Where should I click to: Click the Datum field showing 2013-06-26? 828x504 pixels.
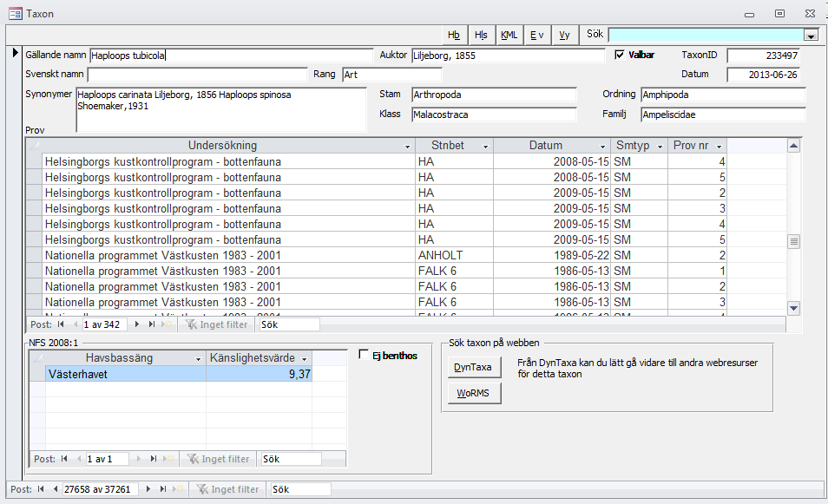coord(764,75)
